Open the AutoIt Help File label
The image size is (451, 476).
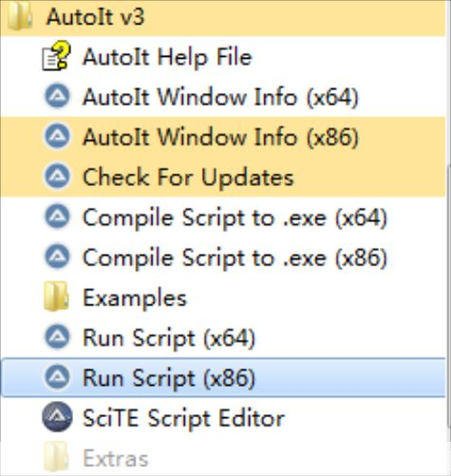167,57
